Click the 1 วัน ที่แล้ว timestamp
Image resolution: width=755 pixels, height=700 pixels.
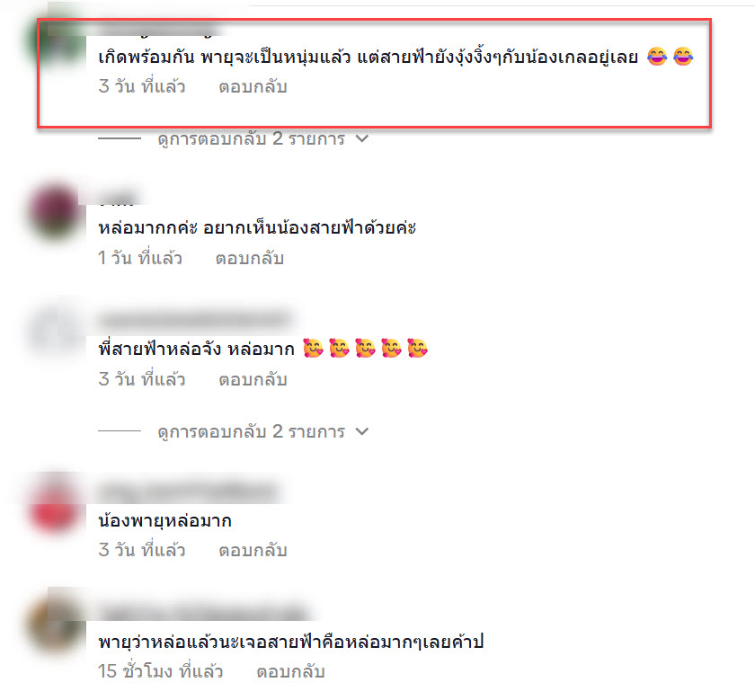pyautogui.click(x=140, y=258)
